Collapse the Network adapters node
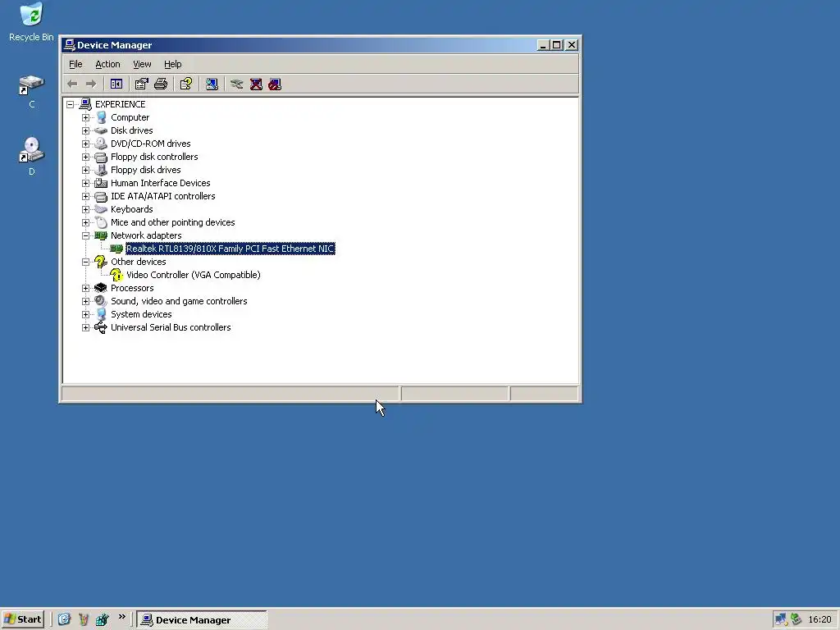The image size is (840, 630). [85, 235]
